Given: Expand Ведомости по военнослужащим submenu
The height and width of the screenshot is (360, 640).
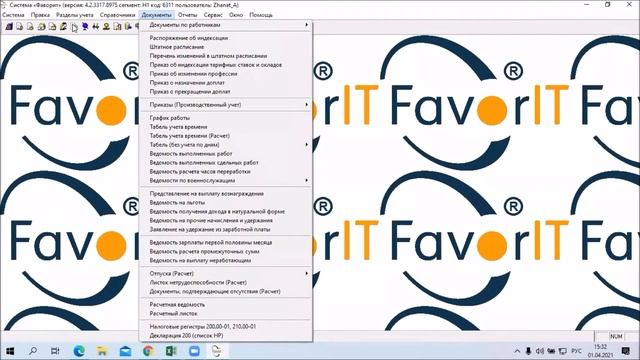Looking at the screenshot, I should tap(226, 180).
